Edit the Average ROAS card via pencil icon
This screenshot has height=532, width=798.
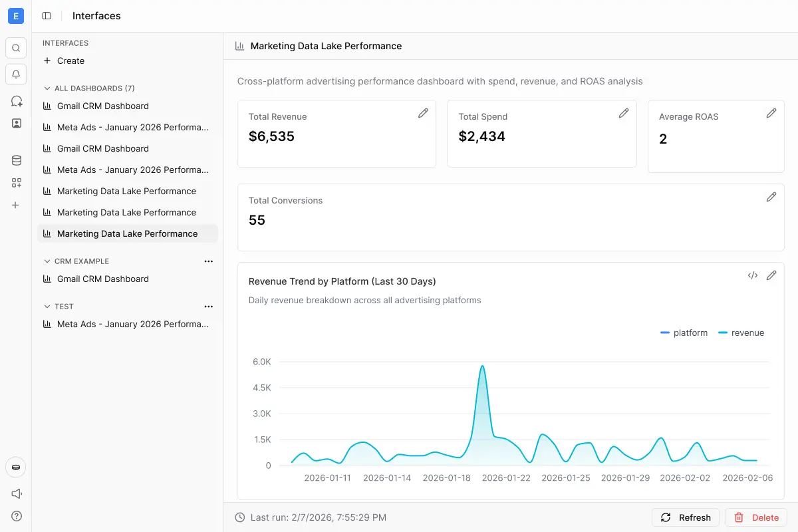click(x=771, y=113)
